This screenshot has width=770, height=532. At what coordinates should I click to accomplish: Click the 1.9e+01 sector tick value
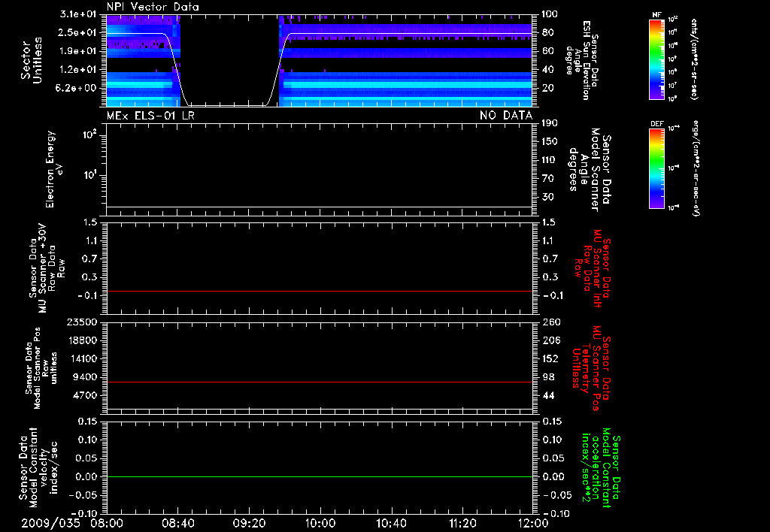77,51
